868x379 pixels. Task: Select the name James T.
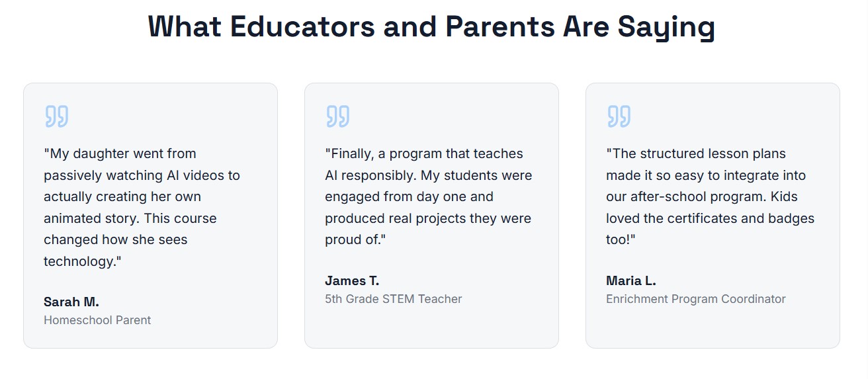(352, 280)
